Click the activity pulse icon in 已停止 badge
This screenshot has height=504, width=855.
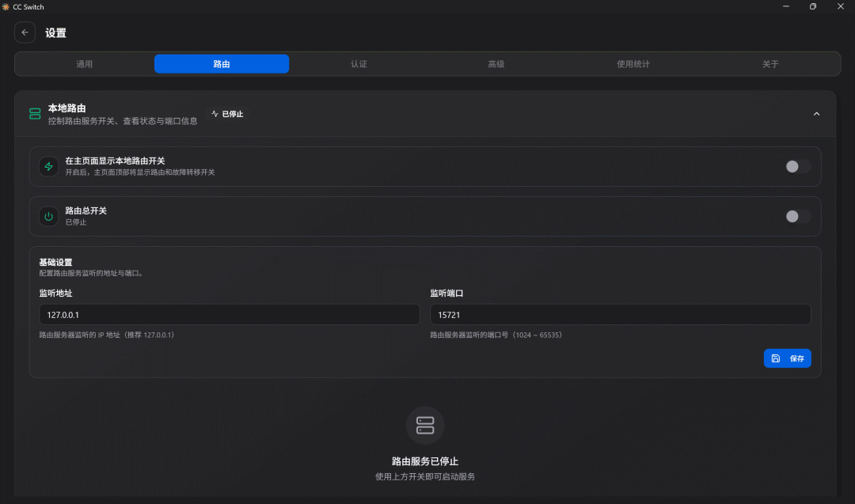(215, 114)
